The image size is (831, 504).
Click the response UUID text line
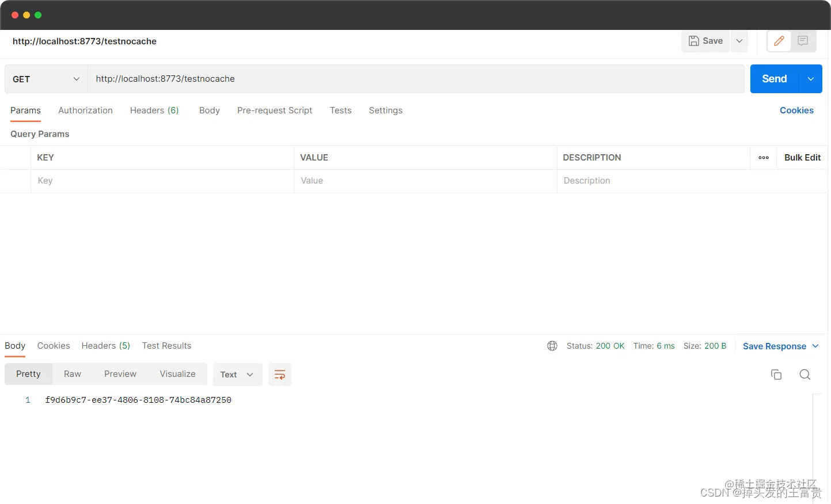point(138,400)
